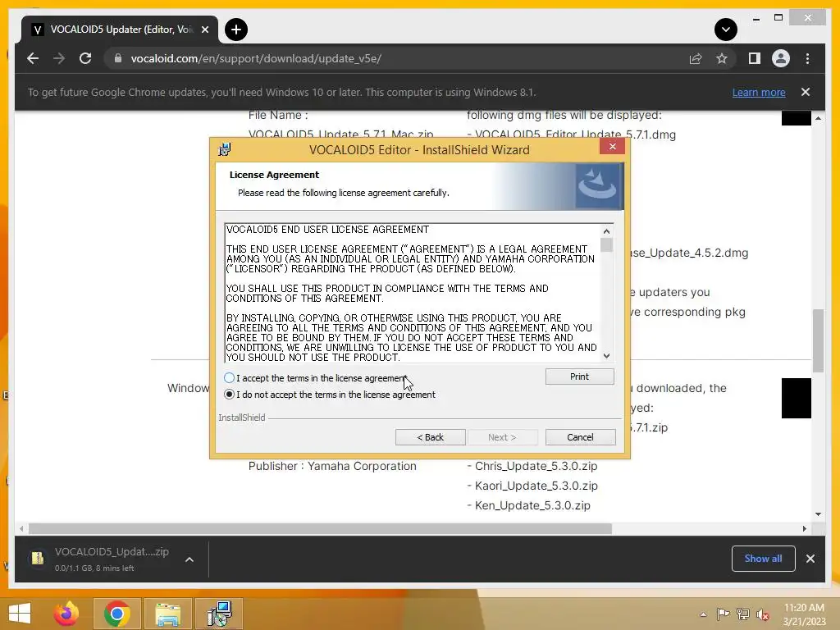Share this page via share icon

[x=696, y=58]
